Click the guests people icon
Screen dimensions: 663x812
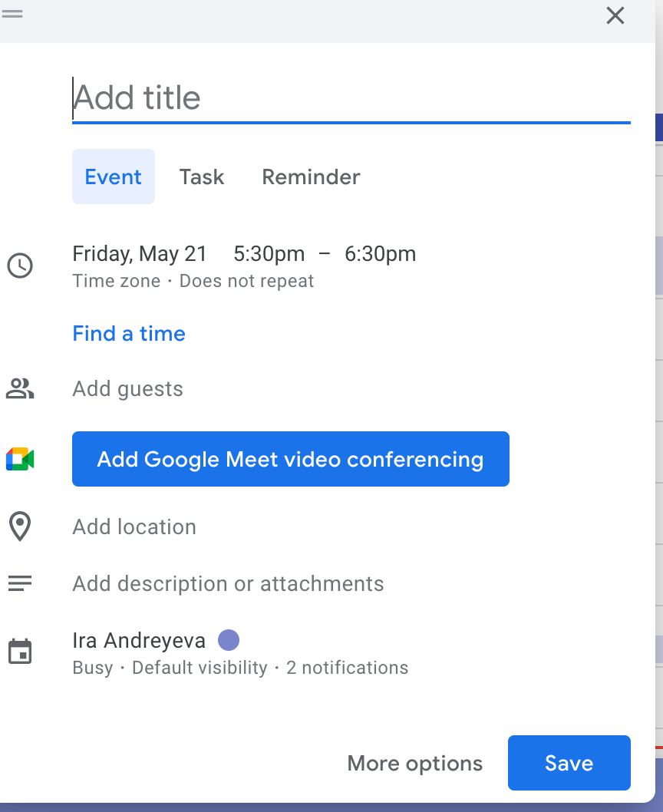coord(20,388)
